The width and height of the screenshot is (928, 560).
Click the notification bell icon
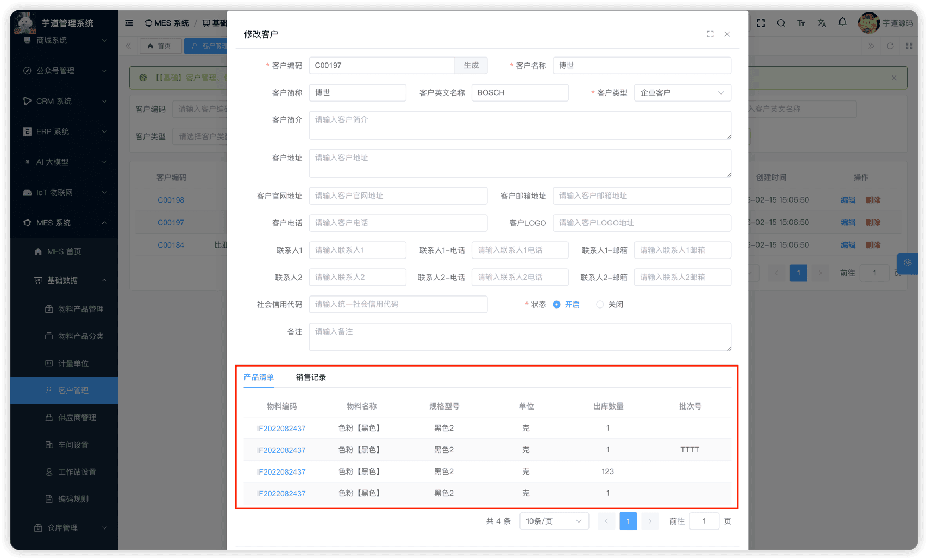[842, 22]
